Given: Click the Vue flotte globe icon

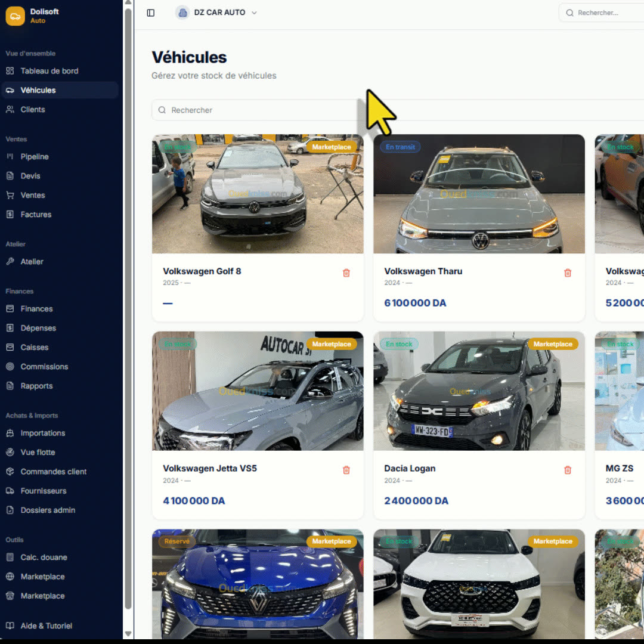Looking at the screenshot, I should (x=10, y=453).
